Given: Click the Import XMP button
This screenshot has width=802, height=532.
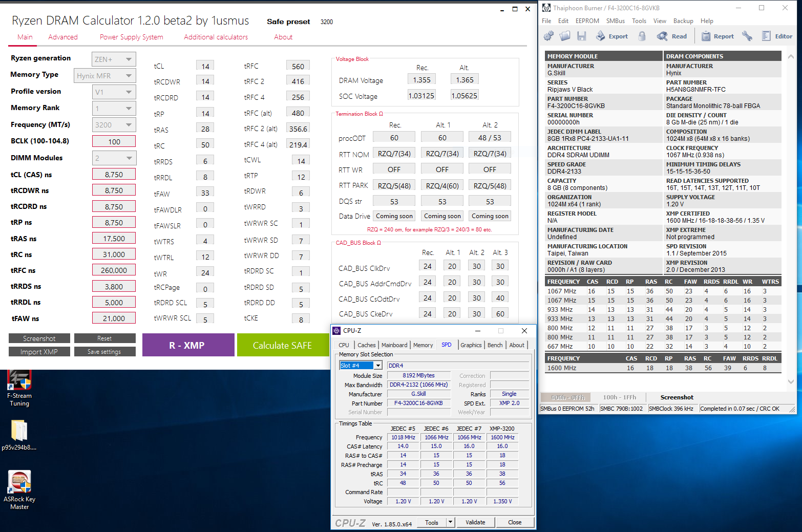Looking at the screenshot, I should [39, 352].
